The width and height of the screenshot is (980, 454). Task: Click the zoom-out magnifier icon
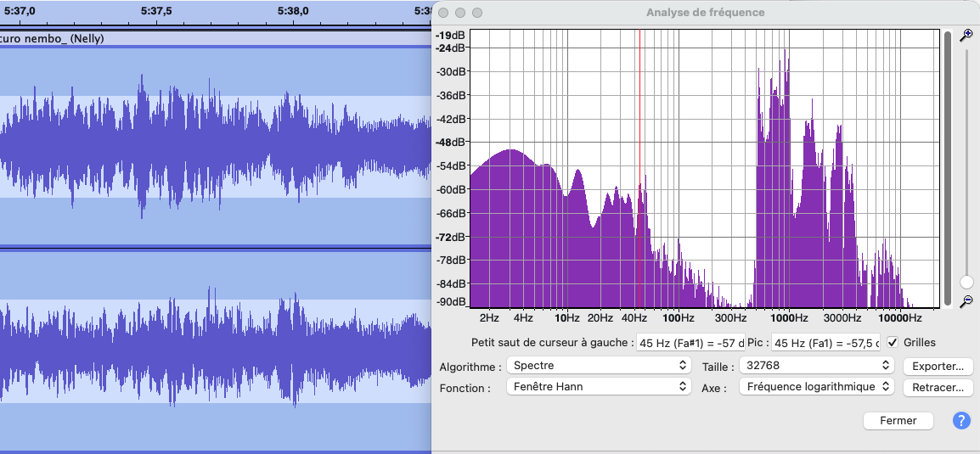pyautogui.click(x=967, y=301)
